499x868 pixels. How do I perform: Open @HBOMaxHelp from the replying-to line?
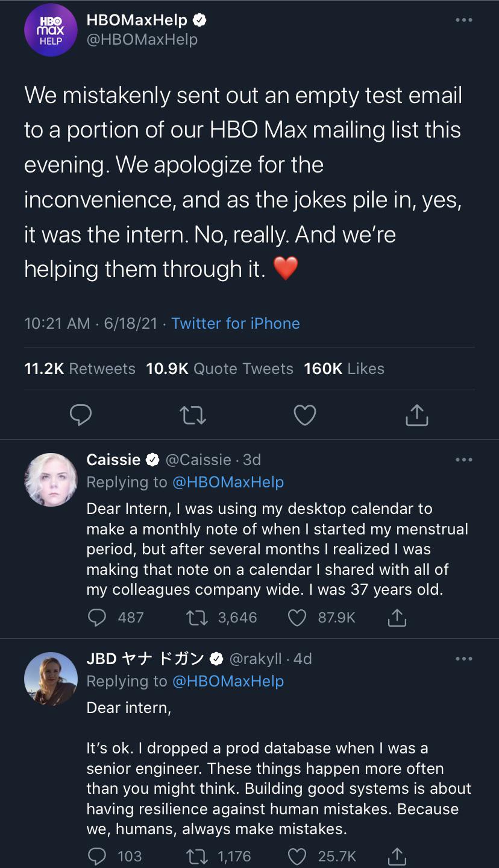(x=228, y=482)
